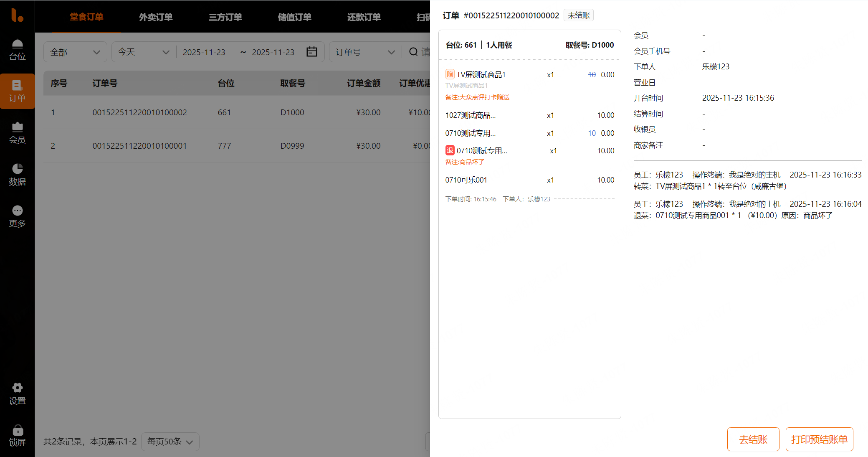This screenshot has width=868, height=457.
Task: Click the start date 2025-11-23 field
Action: tap(204, 52)
